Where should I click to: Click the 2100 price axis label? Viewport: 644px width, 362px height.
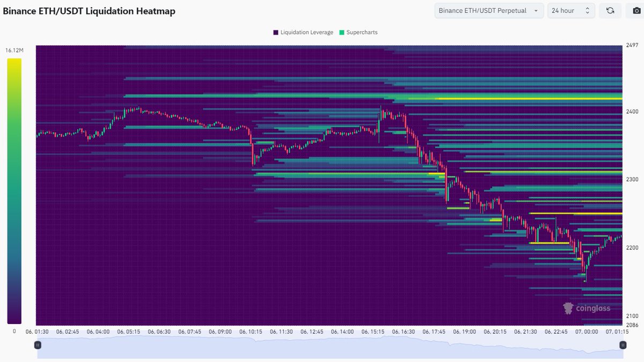coord(633,316)
